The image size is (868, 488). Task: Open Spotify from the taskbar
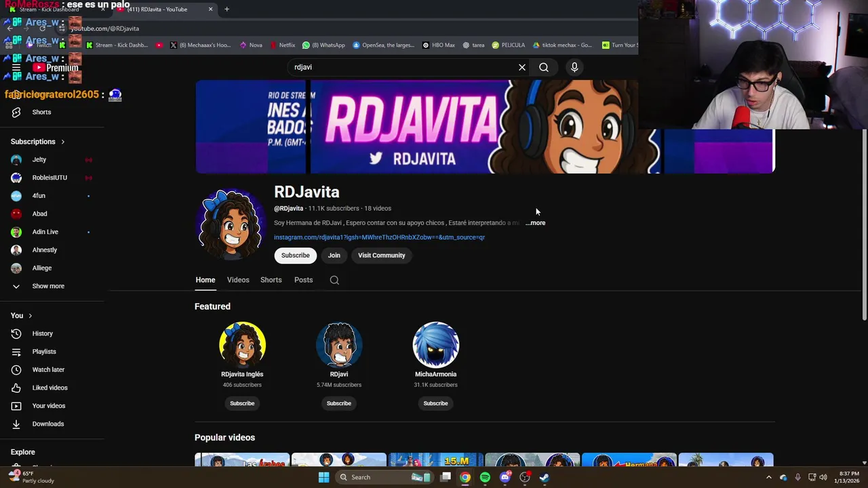click(485, 477)
